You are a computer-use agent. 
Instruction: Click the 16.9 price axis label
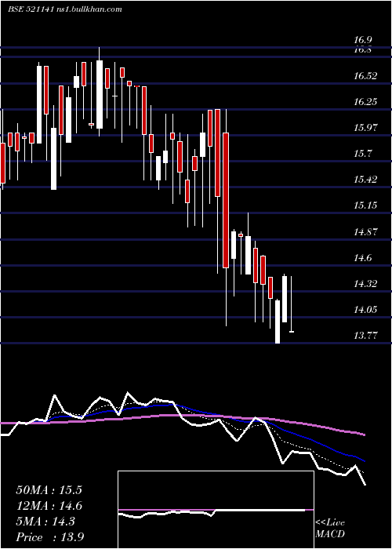point(362,40)
